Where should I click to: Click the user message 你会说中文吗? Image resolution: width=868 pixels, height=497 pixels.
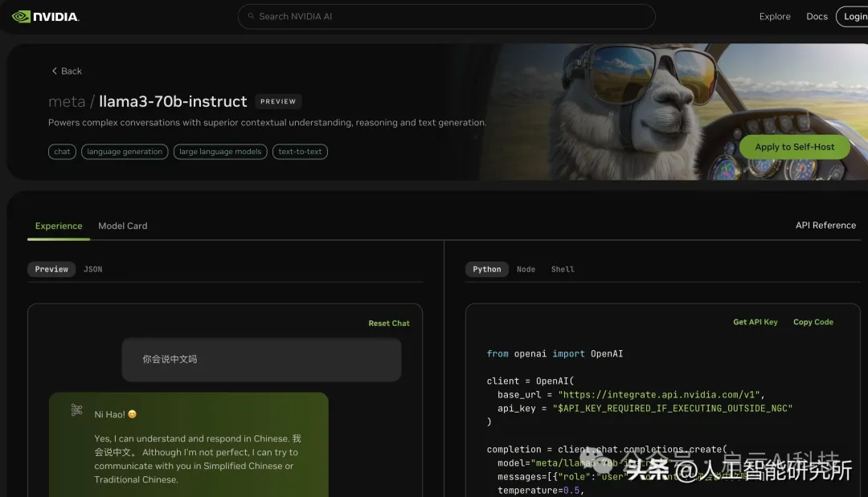point(261,360)
